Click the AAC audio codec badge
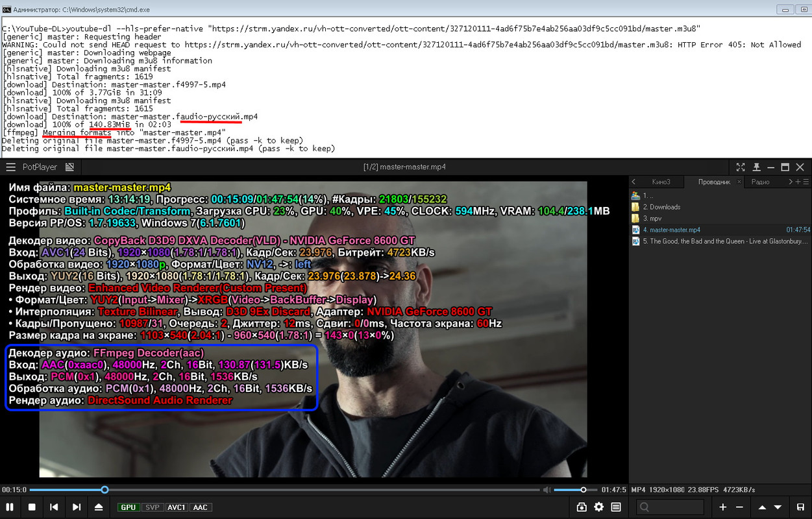This screenshot has width=812, height=519. coord(201,507)
